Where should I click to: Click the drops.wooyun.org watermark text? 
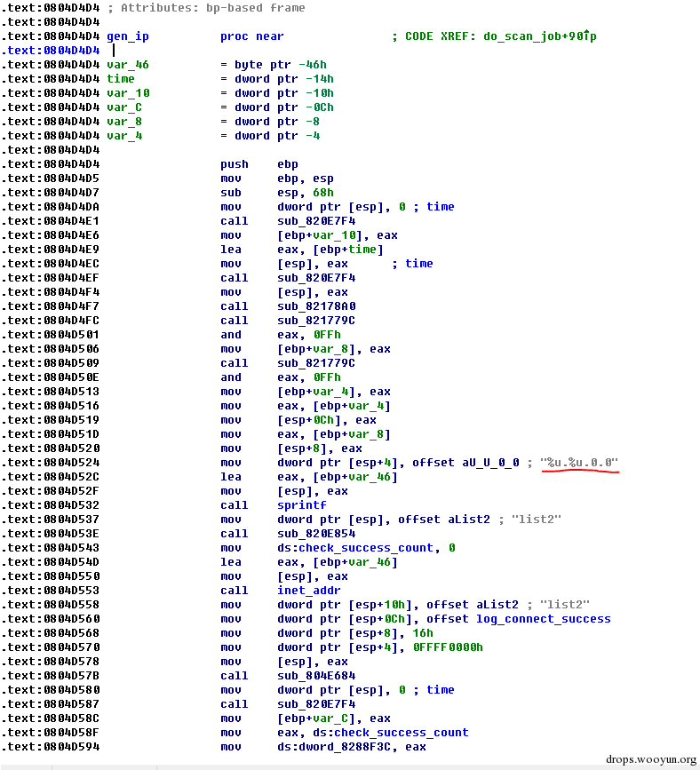[x=650, y=760]
